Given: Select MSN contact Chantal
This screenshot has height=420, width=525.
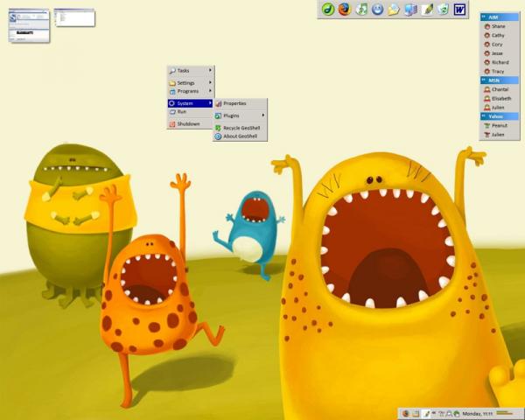Looking at the screenshot, I should [x=500, y=89].
